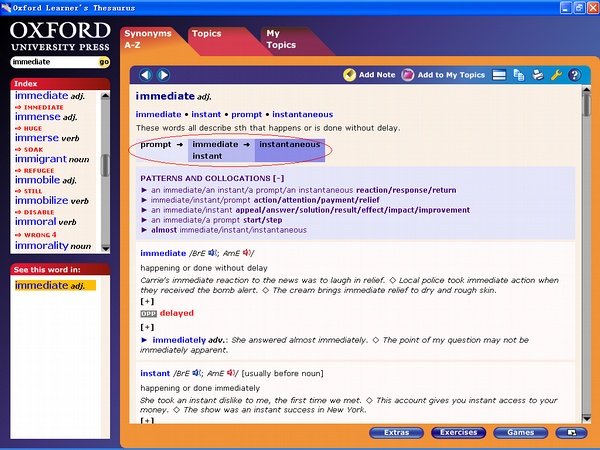Image resolution: width=600 pixels, height=450 pixels.
Task: Click the instant synonym link in header
Action: click(x=206, y=114)
